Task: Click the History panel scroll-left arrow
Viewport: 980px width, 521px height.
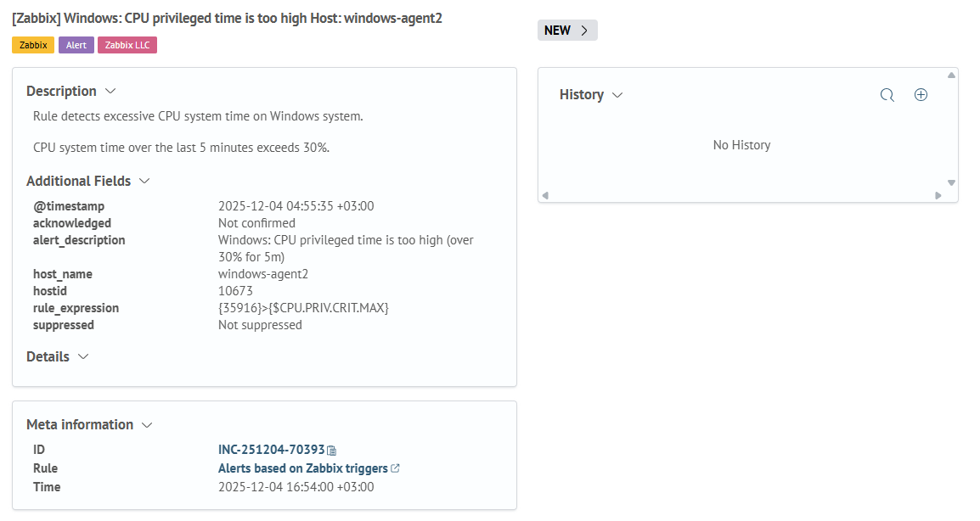Action: (x=545, y=195)
